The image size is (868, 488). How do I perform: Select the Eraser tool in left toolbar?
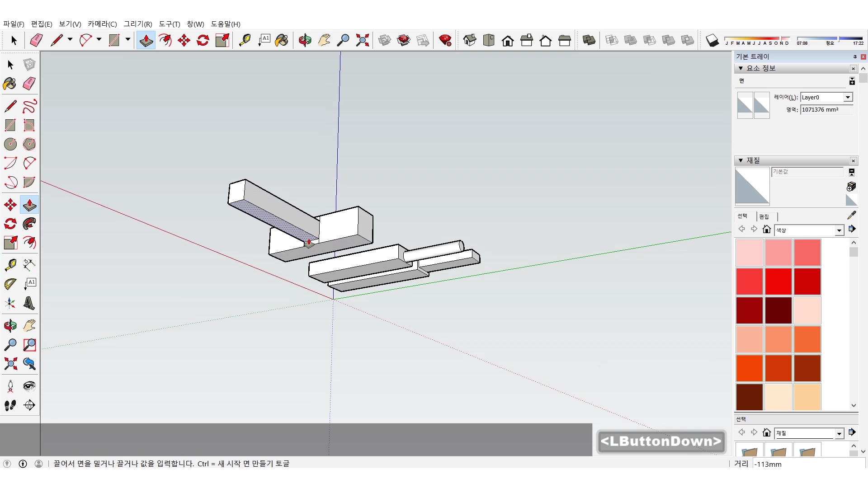click(x=29, y=84)
